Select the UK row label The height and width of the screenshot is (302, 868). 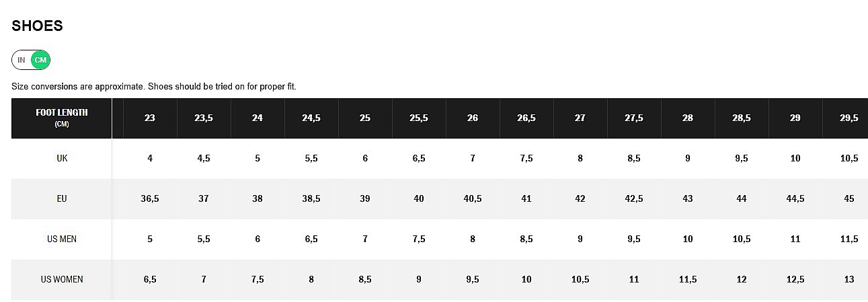point(62,159)
